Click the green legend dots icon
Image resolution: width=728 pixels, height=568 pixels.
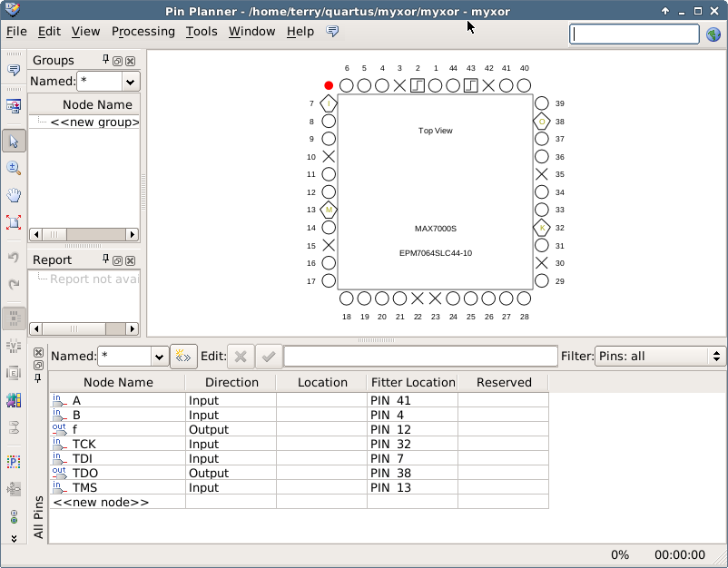tap(14, 516)
